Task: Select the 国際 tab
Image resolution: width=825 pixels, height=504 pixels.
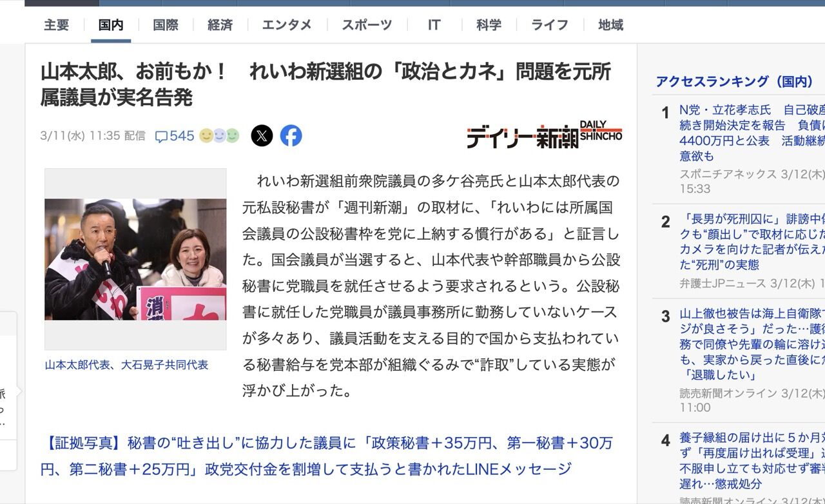Action: (166, 25)
